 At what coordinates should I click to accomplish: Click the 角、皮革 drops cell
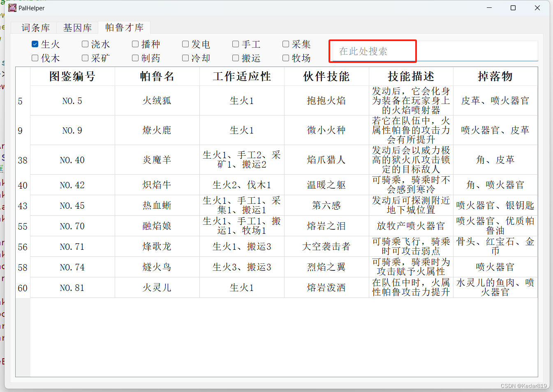click(495, 160)
